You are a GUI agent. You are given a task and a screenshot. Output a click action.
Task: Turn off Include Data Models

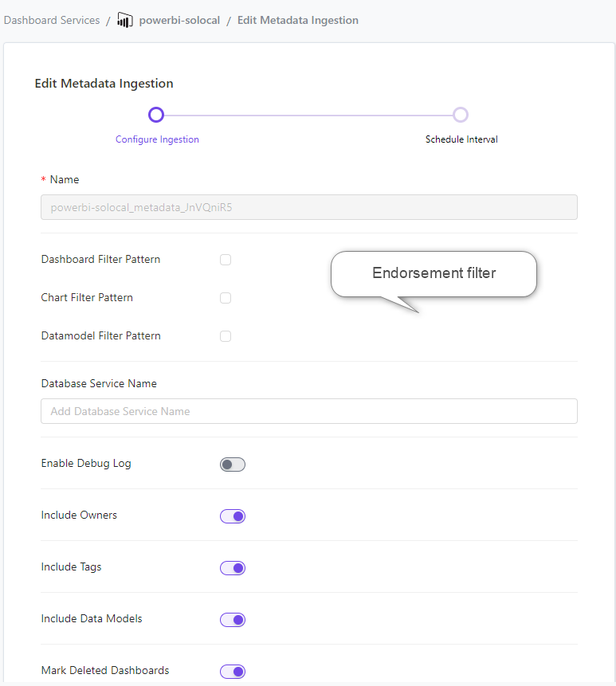pos(232,619)
